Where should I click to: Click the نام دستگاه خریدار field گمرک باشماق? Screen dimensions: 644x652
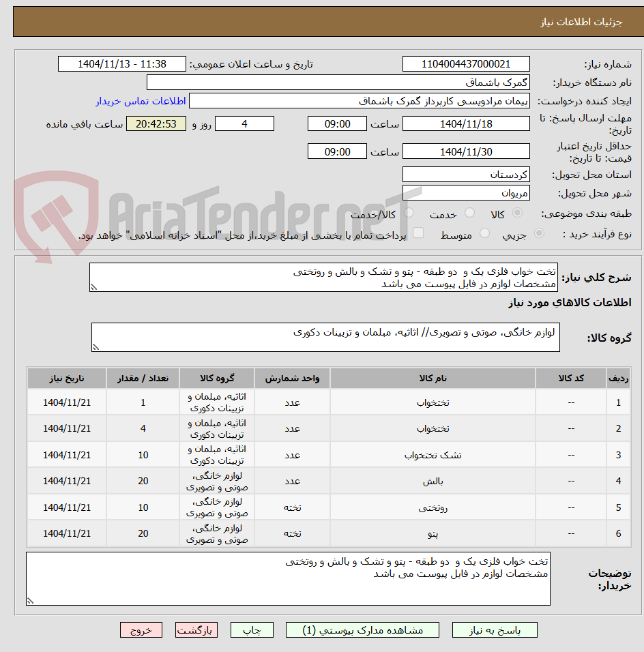tap(338, 83)
